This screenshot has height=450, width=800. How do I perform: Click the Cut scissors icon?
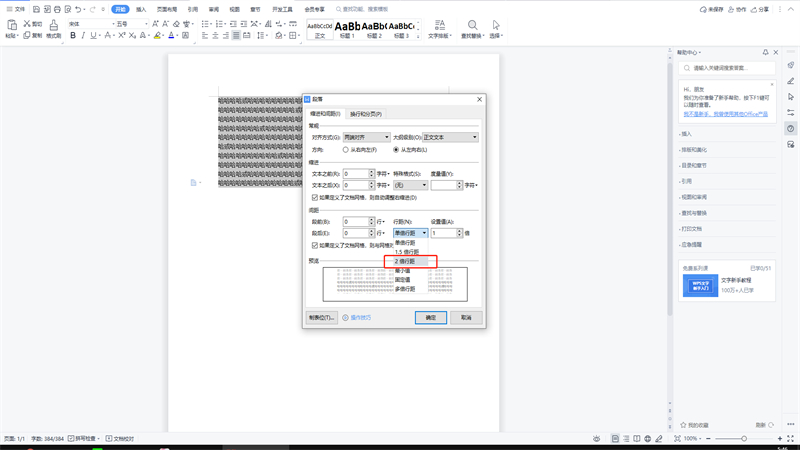coord(27,23)
